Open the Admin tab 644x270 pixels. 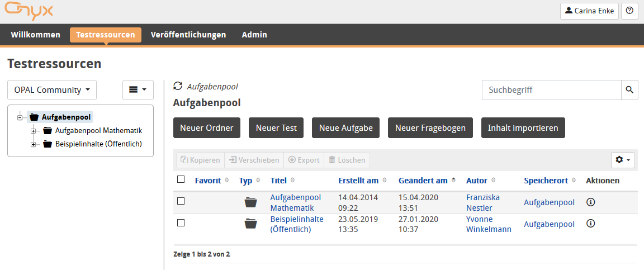(x=255, y=35)
